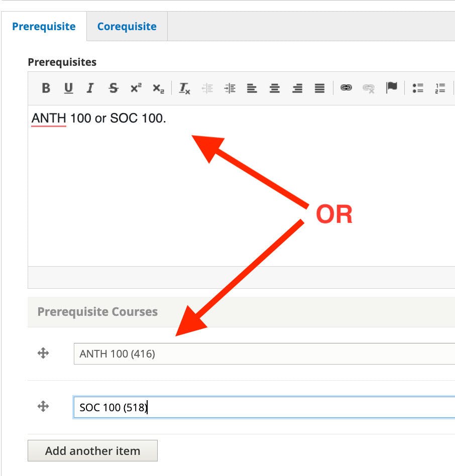Remove formatting from selected text
This screenshot has height=476, width=455.
[185, 89]
